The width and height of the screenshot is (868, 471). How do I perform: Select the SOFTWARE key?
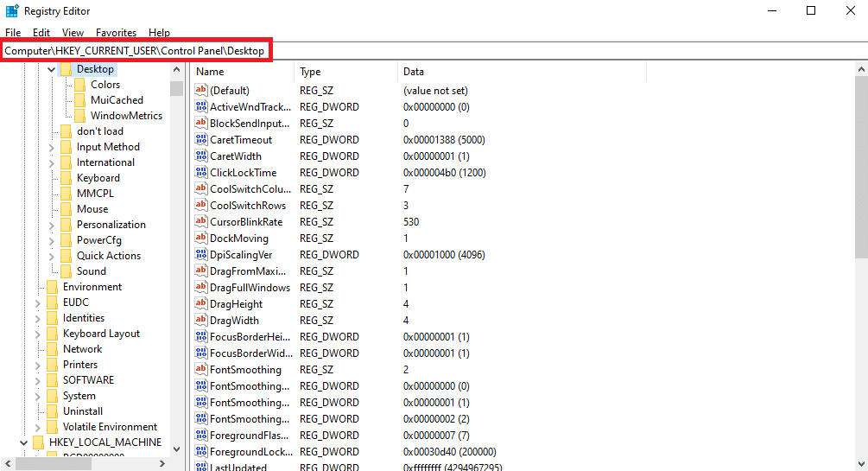[89, 380]
